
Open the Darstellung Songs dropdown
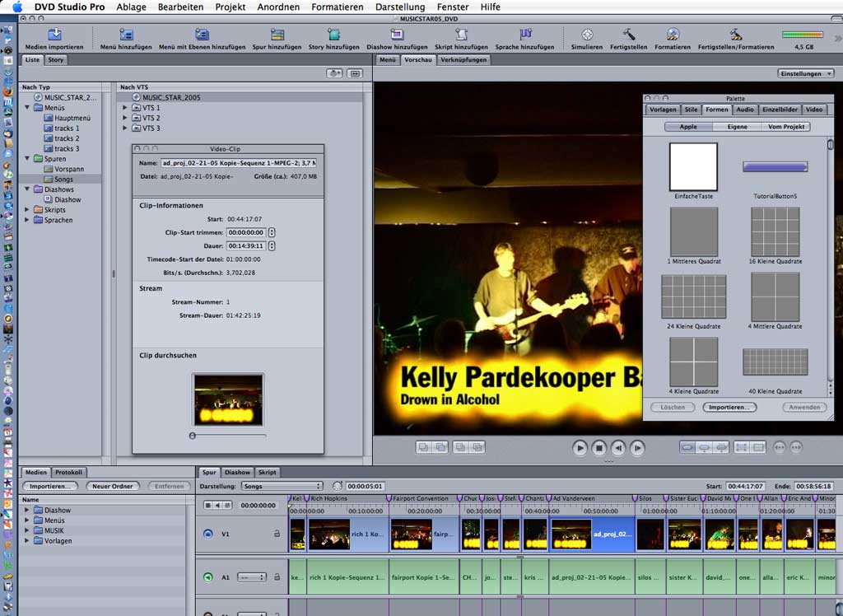pos(282,487)
